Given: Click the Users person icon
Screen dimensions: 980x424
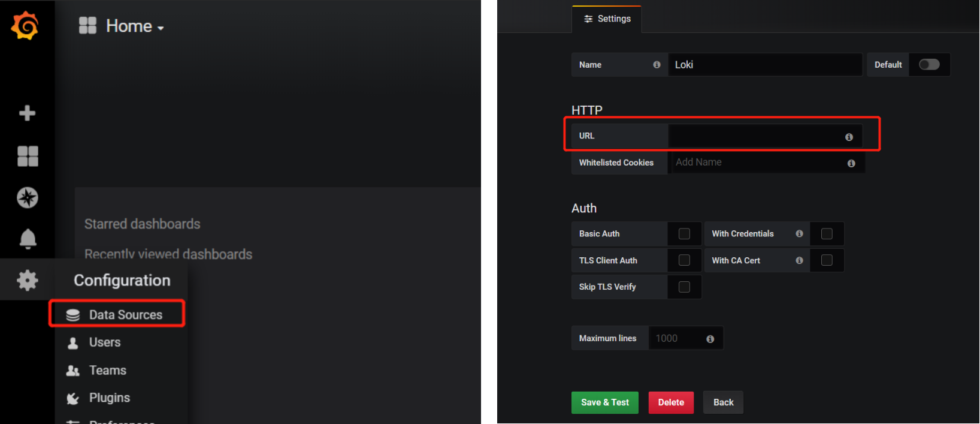Looking at the screenshot, I should pyautogui.click(x=73, y=342).
